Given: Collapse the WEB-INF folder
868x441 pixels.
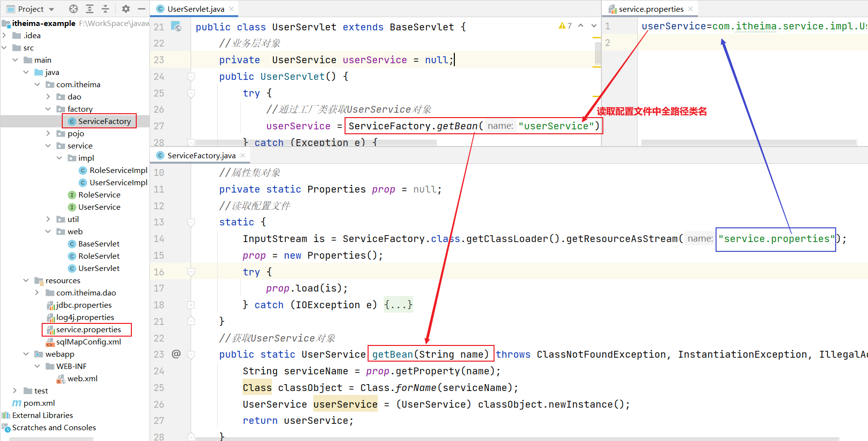Looking at the screenshot, I should point(37,366).
